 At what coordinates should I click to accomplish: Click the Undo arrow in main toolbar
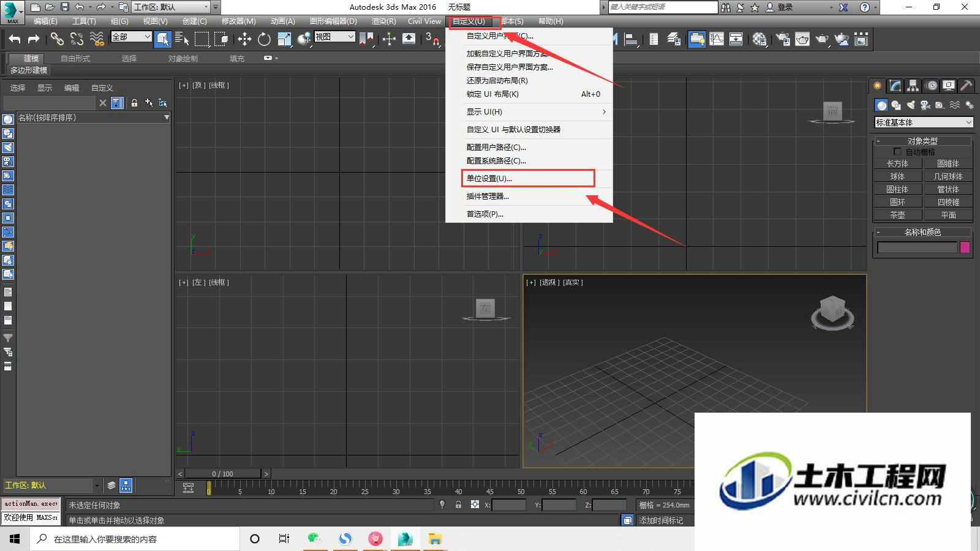[15, 39]
